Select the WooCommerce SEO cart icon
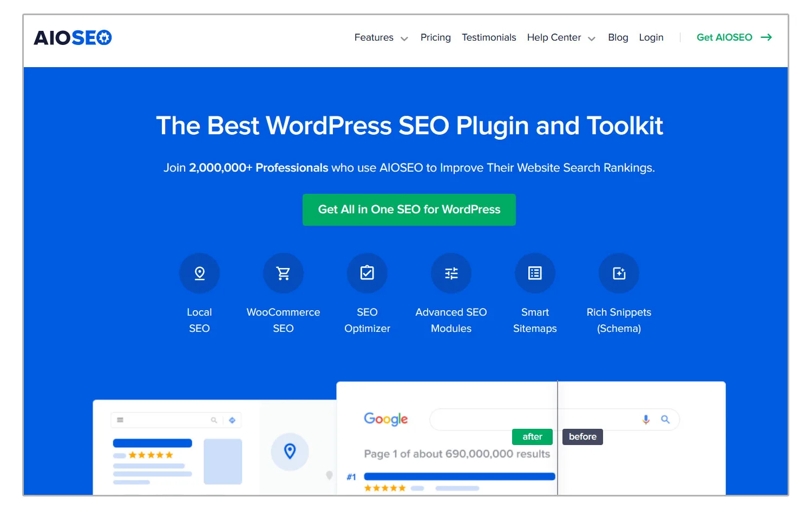 point(283,273)
